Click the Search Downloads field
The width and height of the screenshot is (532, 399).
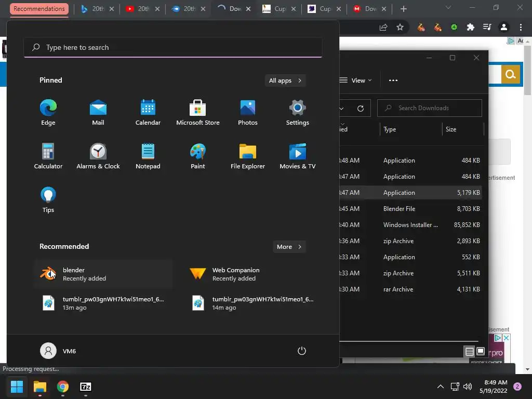click(430, 108)
